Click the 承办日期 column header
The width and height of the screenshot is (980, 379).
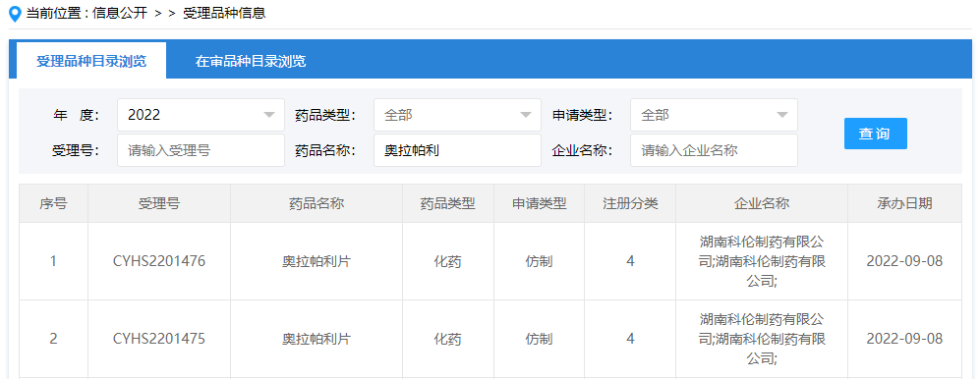coord(905,203)
